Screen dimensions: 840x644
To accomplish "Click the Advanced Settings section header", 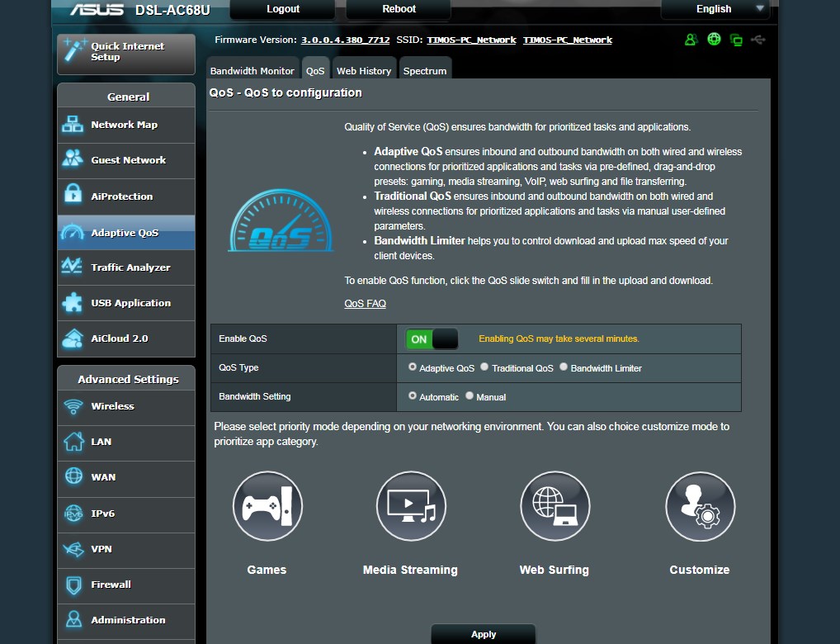I will point(128,379).
